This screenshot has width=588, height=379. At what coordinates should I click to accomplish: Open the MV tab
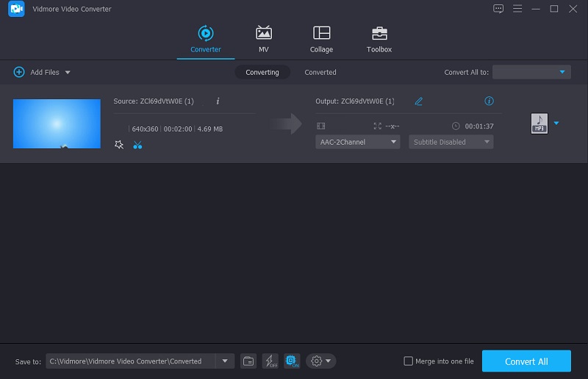263,39
